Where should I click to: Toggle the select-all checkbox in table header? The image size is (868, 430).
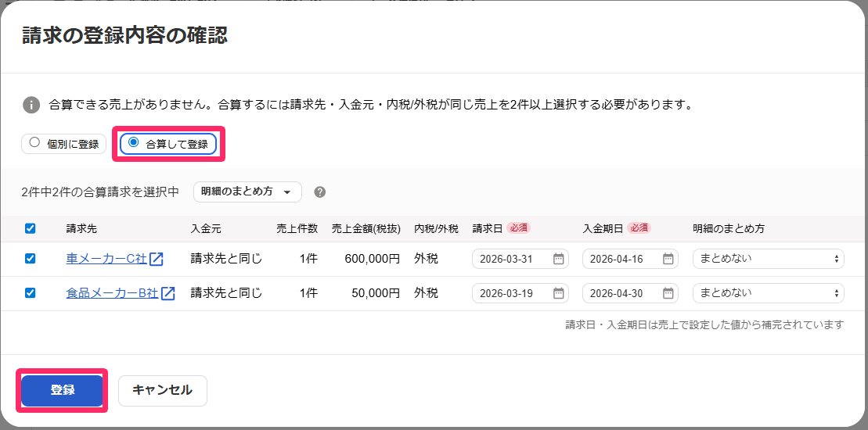click(x=31, y=228)
